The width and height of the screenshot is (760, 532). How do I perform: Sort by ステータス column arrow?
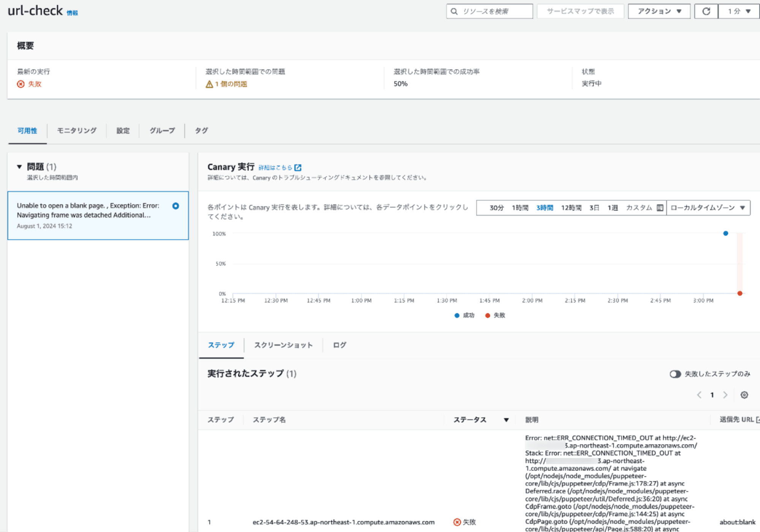pyautogui.click(x=506, y=420)
